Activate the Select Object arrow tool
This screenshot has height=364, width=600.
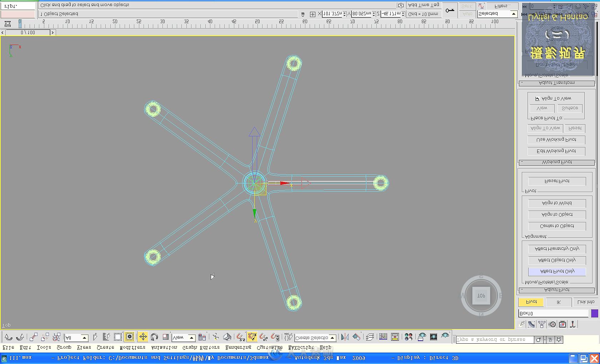pyautogui.click(x=95, y=337)
